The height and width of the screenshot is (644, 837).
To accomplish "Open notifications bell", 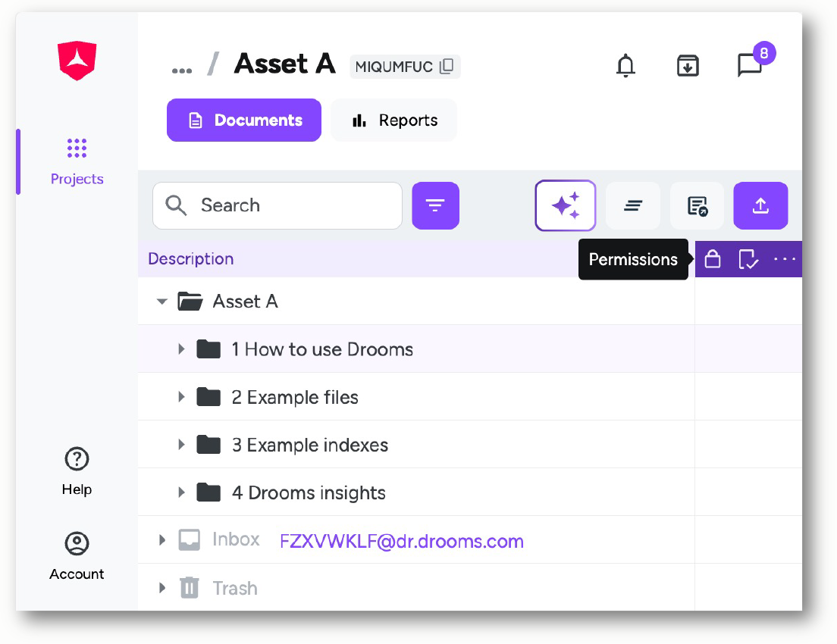I will 625,66.
